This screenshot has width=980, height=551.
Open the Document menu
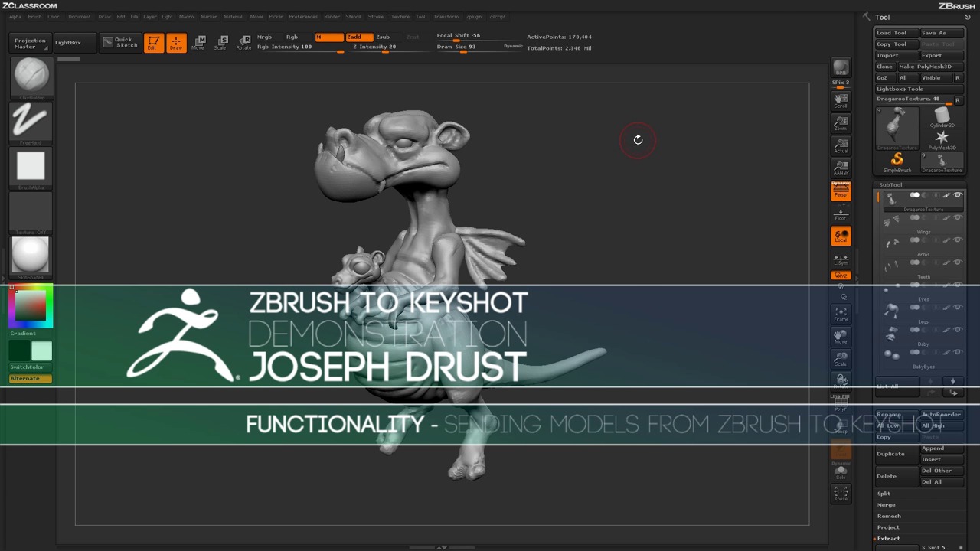pos(79,16)
